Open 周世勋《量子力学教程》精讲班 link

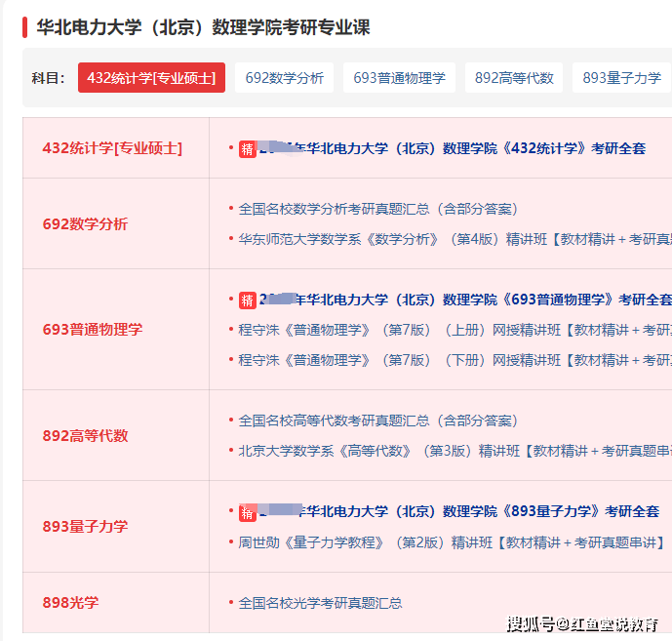pos(452,542)
